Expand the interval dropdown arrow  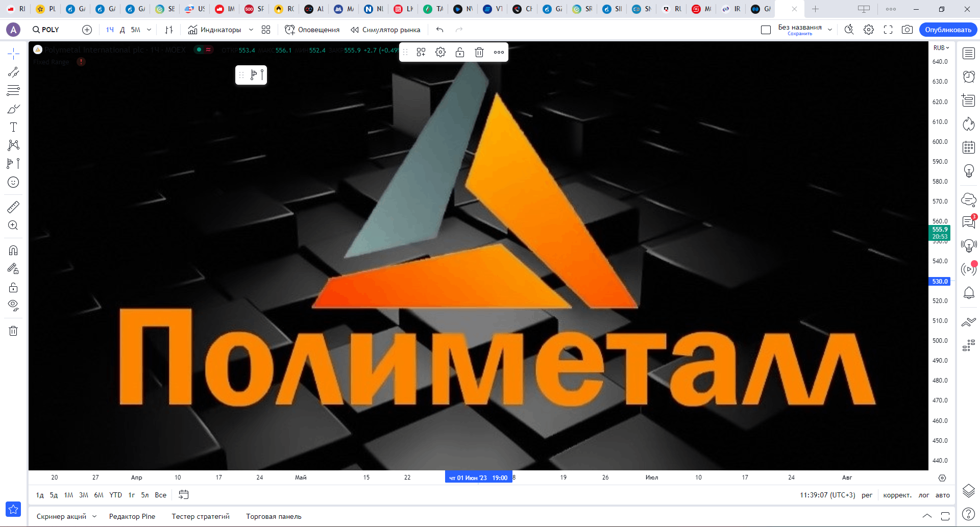pos(149,30)
